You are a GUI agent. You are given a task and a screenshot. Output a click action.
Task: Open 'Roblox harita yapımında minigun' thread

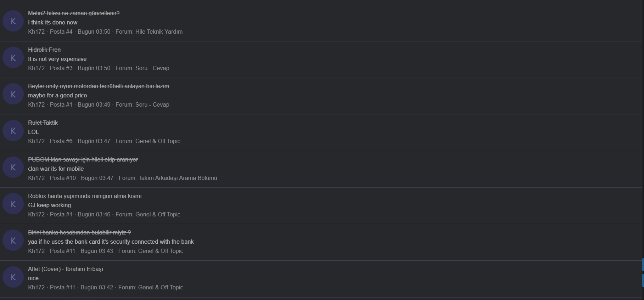click(85, 196)
